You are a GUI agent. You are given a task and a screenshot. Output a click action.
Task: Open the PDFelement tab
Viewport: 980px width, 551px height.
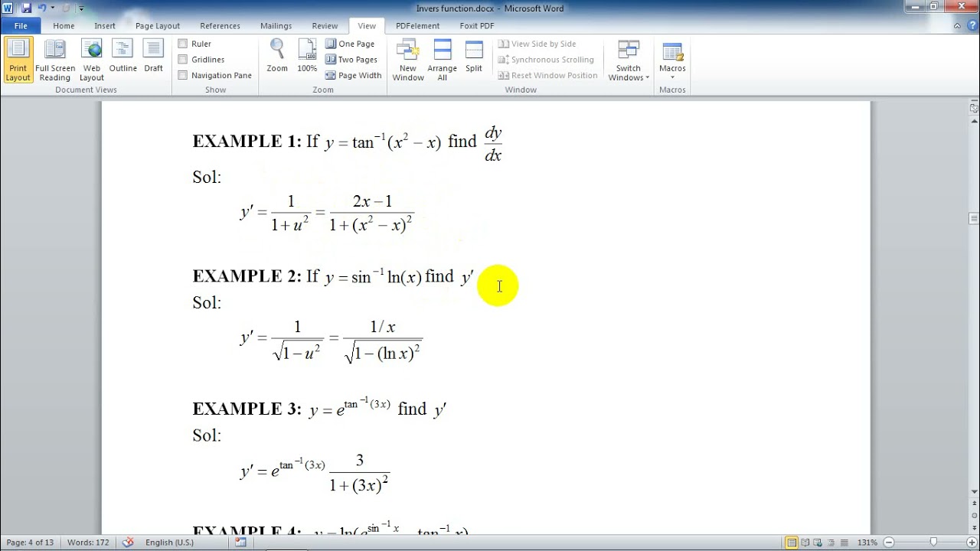pos(417,26)
